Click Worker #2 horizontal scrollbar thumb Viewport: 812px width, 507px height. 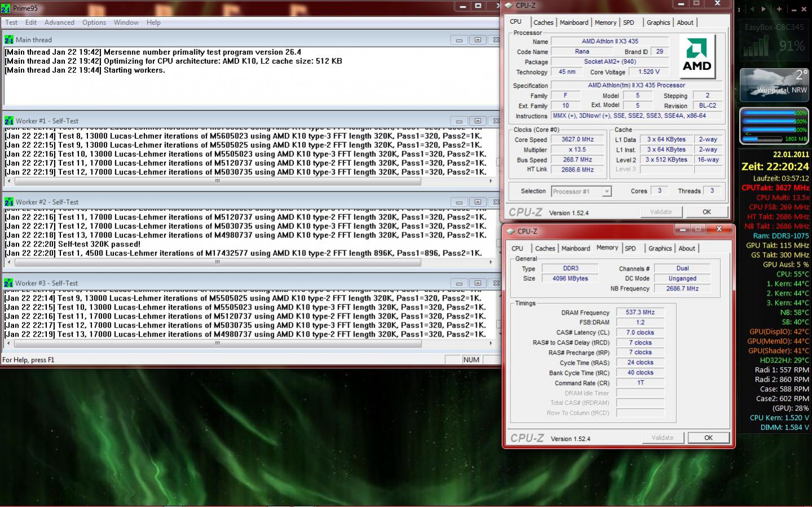tap(218, 263)
